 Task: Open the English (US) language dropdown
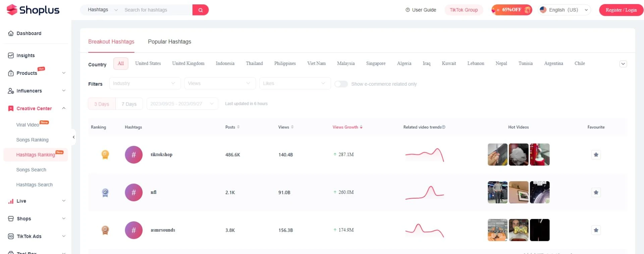pyautogui.click(x=564, y=10)
